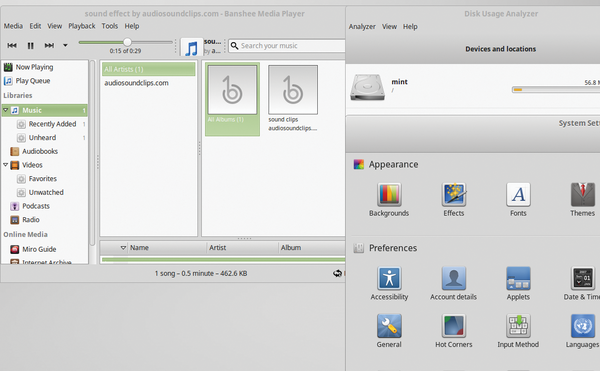The height and width of the screenshot is (371, 600).
Task: Open the Recently Added playlist
Action: (52, 124)
